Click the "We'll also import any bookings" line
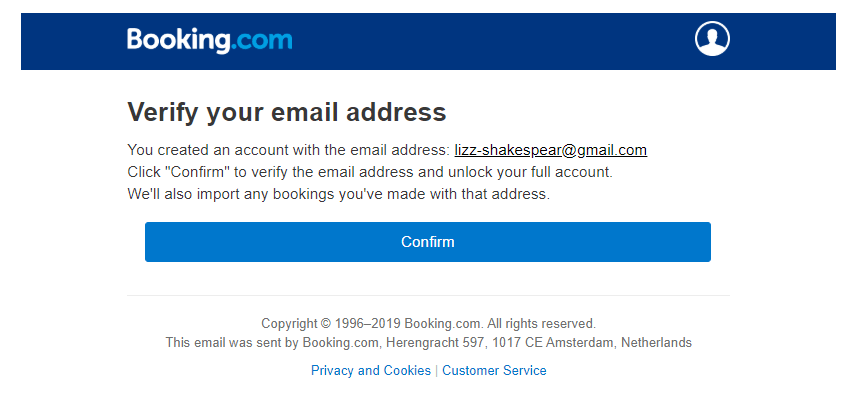The image size is (855, 419). coord(338,194)
